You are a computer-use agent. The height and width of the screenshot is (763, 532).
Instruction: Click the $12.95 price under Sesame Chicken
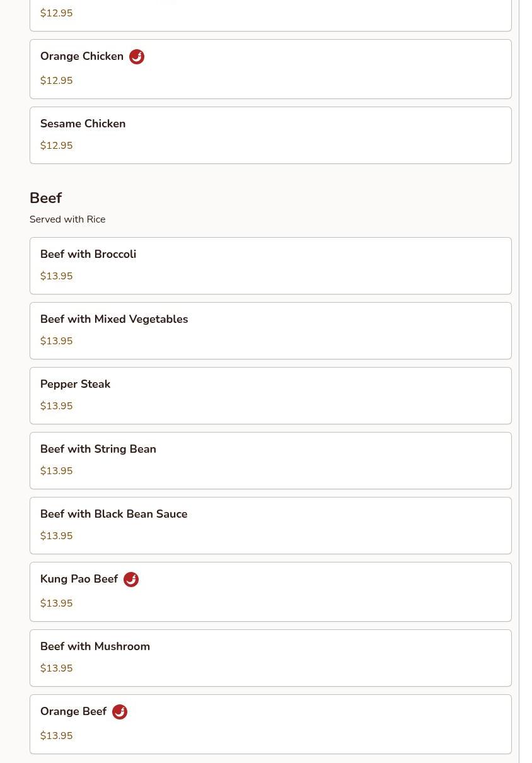coord(56,146)
